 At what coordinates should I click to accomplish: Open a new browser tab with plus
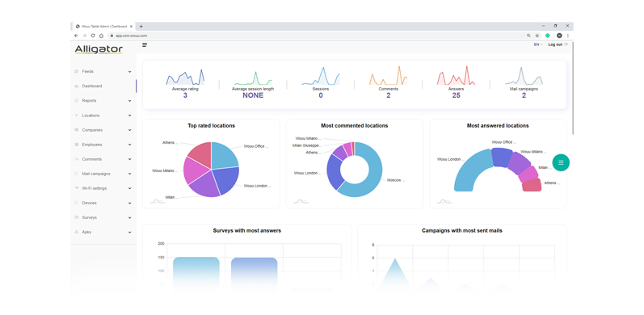pos(141,27)
